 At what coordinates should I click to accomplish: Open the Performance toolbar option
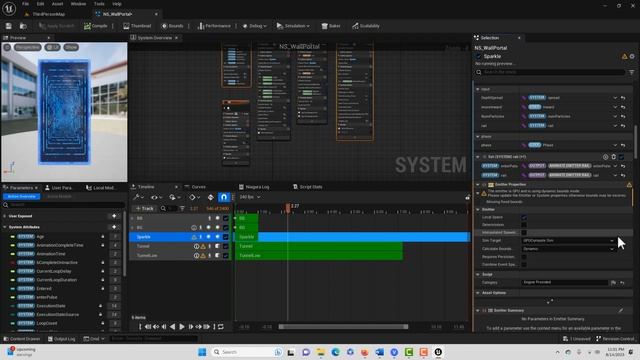214,26
